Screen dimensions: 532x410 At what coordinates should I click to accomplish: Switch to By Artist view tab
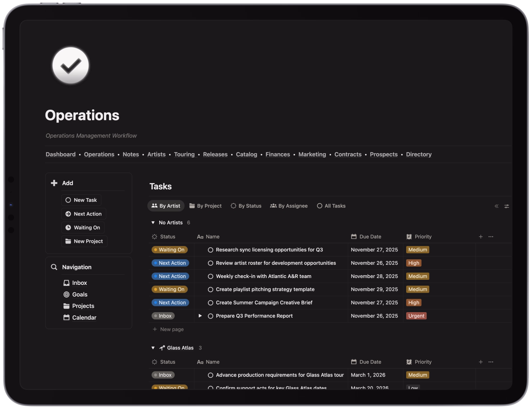[x=166, y=206]
